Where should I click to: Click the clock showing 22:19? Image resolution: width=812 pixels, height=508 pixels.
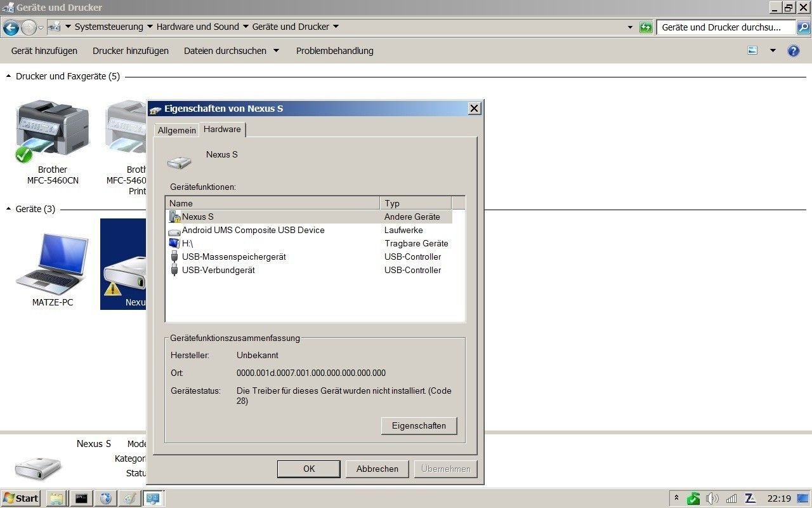(x=779, y=498)
